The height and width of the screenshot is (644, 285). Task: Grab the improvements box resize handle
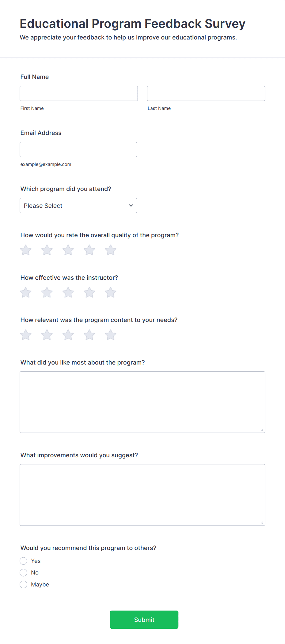pos(262,522)
